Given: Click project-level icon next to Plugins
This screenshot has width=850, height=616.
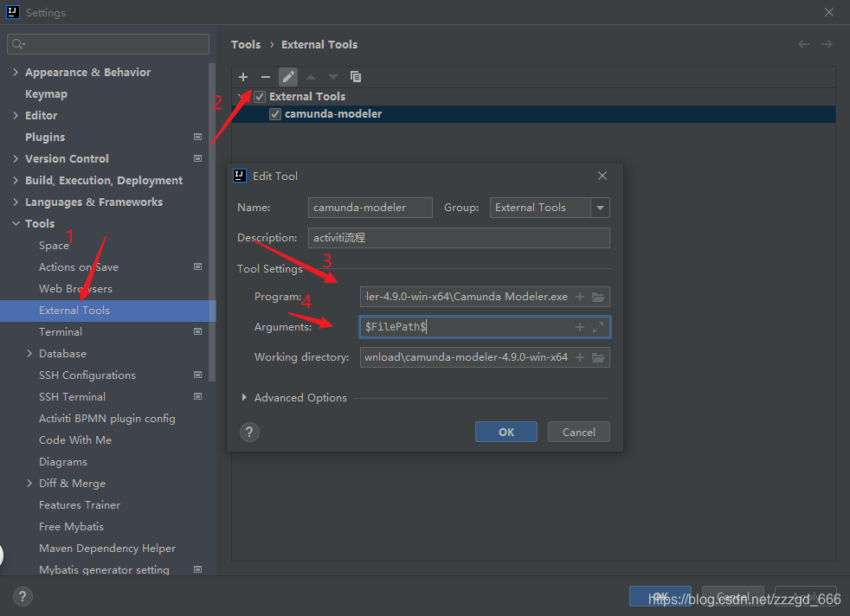Looking at the screenshot, I should [198, 137].
